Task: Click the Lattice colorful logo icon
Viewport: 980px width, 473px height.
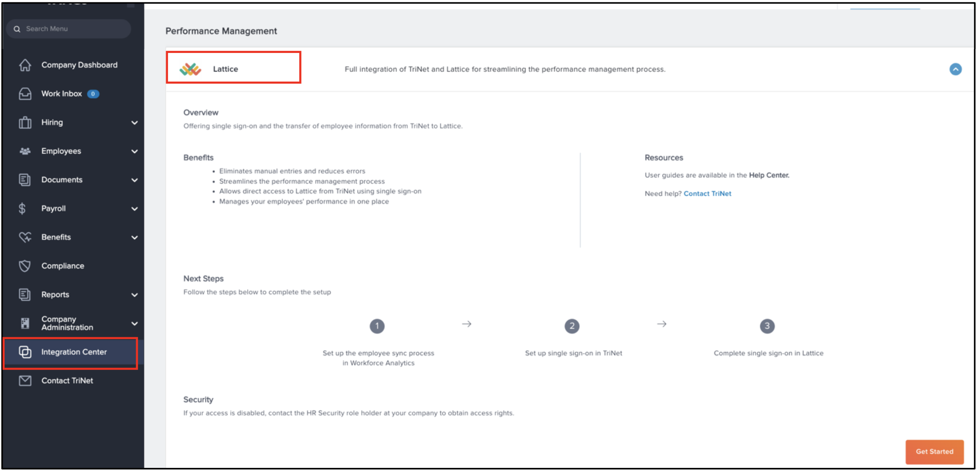Action: (x=191, y=69)
